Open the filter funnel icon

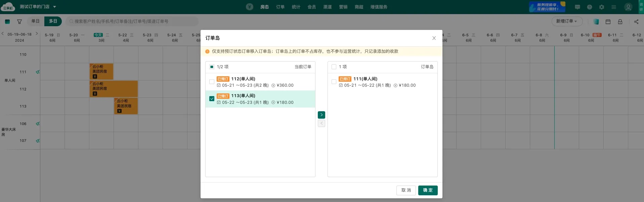click(x=19, y=22)
